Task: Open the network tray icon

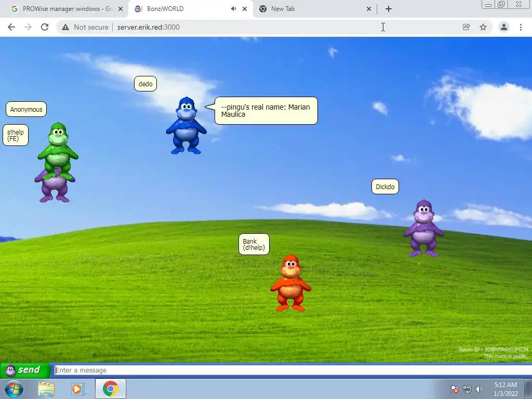Action: coord(467,389)
